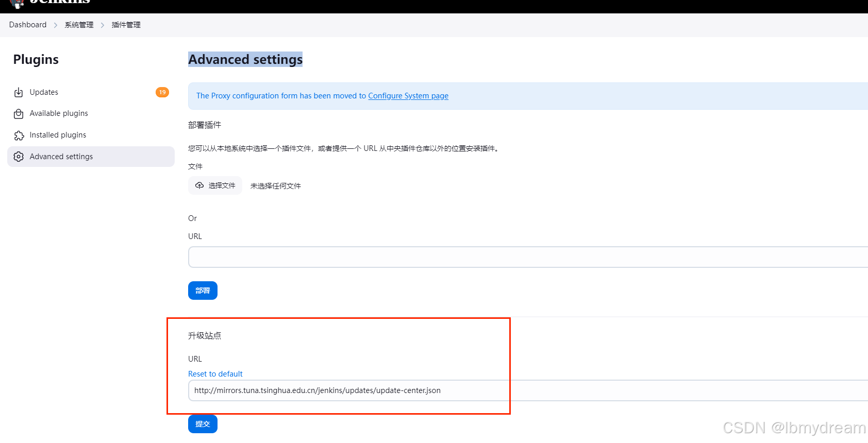
Task: Click the 未选择任何文件 file status text
Action: (276, 186)
